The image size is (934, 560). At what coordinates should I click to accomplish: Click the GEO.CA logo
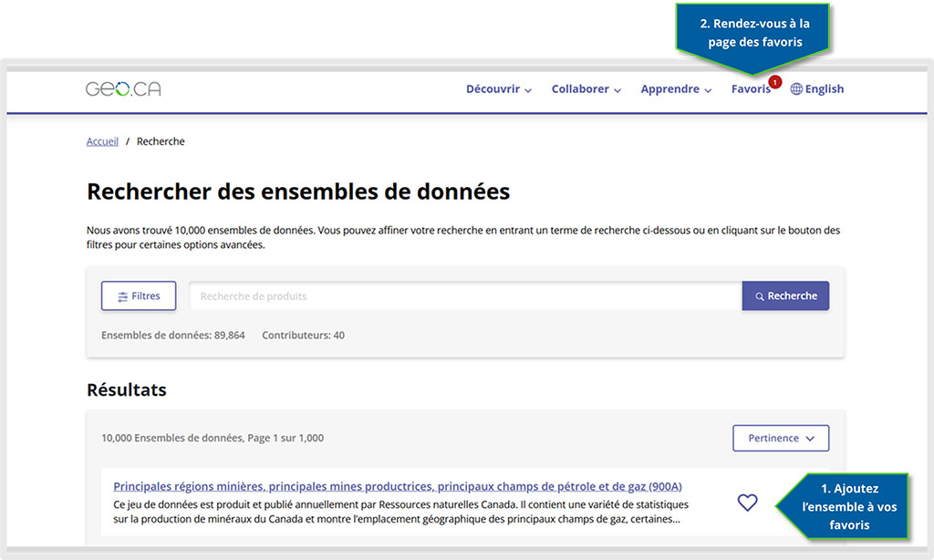click(x=122, y=88)
